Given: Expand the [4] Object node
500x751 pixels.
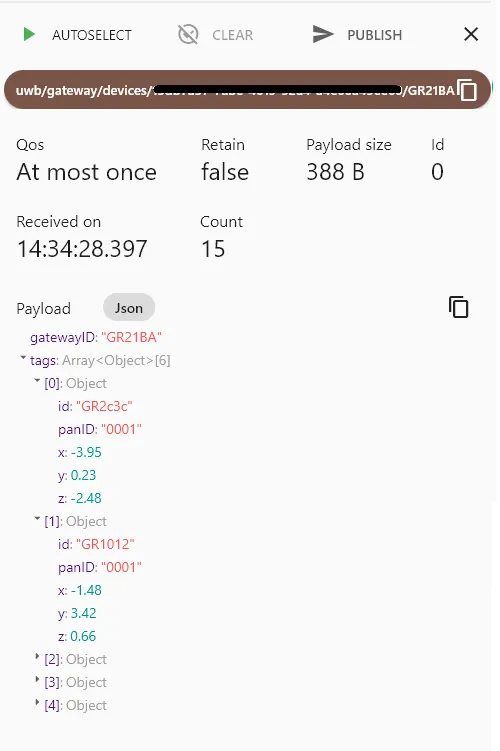Looking at the screenshot, I should point(37,702).
